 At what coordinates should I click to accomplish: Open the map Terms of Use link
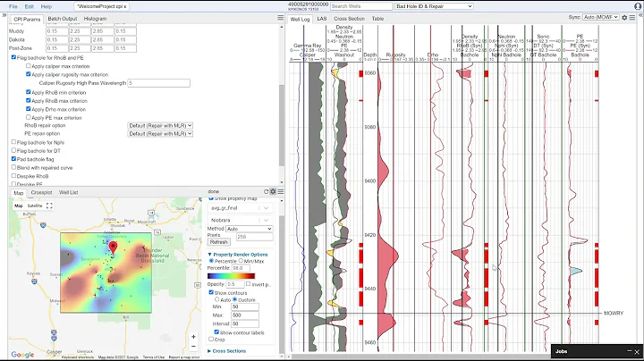pos(154,357)
